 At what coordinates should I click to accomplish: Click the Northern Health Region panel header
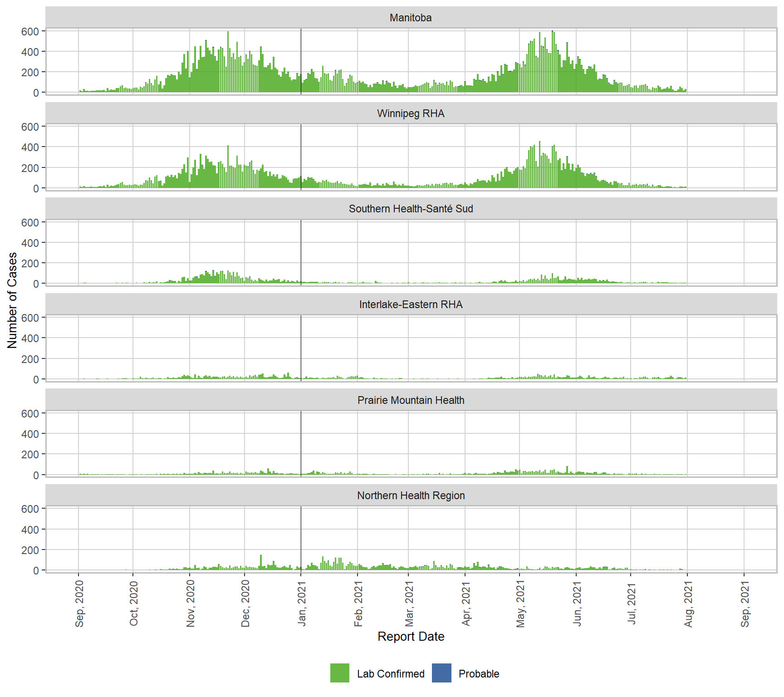[411, 496]
